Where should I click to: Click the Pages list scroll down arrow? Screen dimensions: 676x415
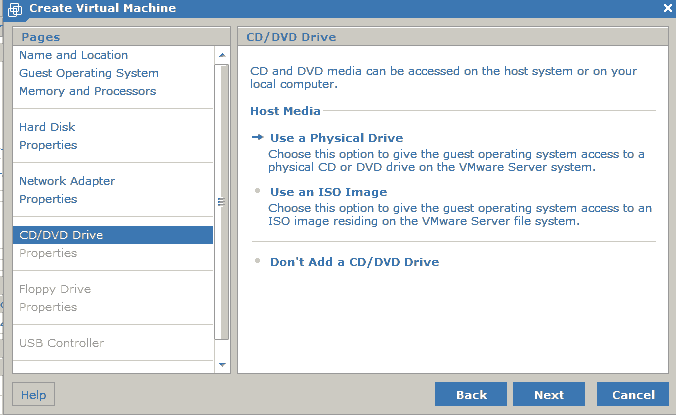click(x=222, y=365)
